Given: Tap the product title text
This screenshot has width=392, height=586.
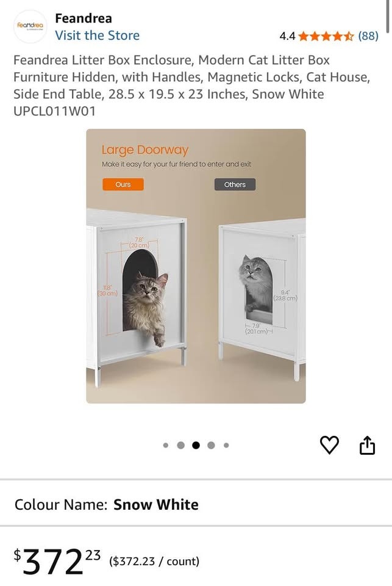Looking at the screenshot, I should pos(191,85).
